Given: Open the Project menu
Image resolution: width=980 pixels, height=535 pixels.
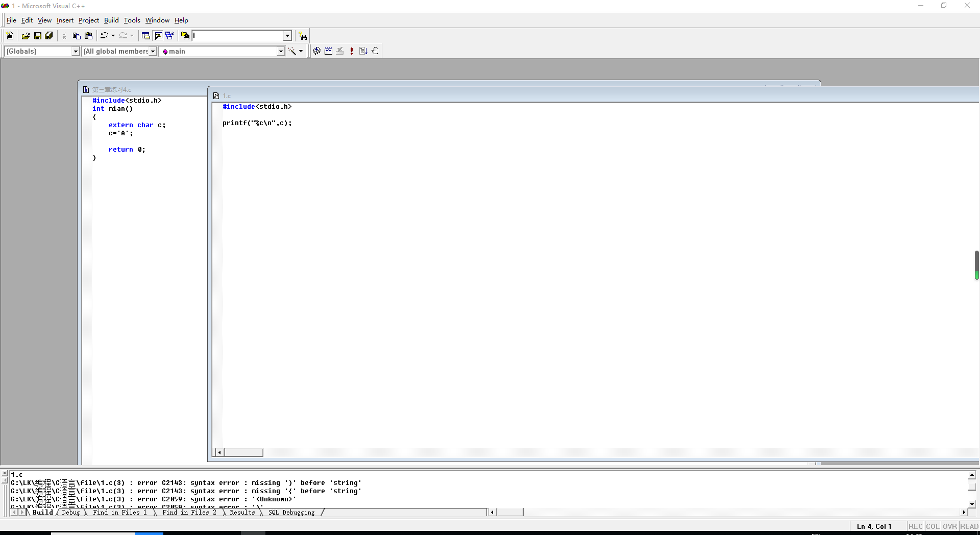Looking at the screenshot, I should coord(89,20).
